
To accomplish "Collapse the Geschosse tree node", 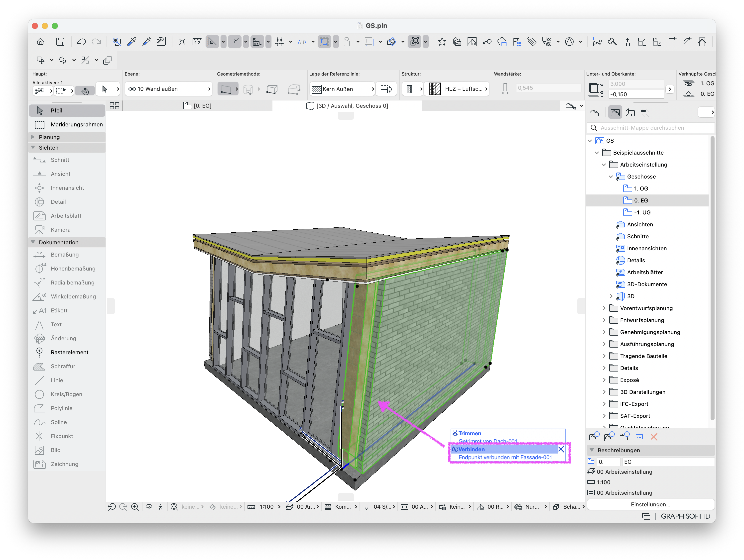I will coord(611,177).
